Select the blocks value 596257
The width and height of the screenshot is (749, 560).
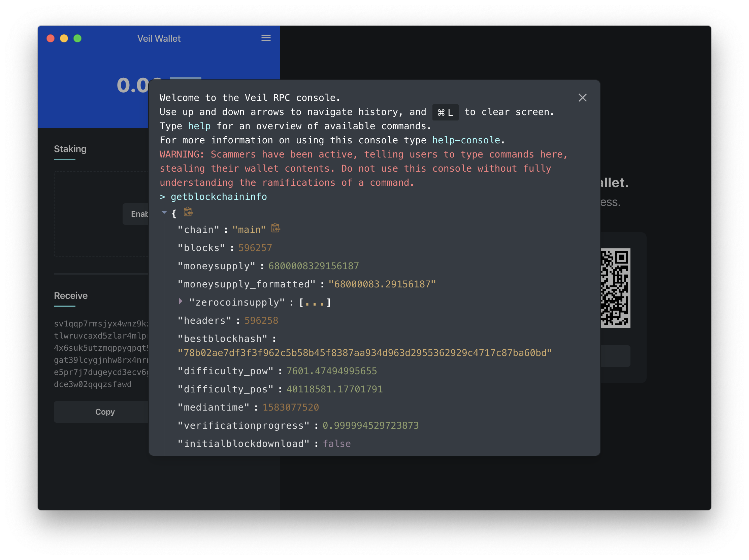255,248
